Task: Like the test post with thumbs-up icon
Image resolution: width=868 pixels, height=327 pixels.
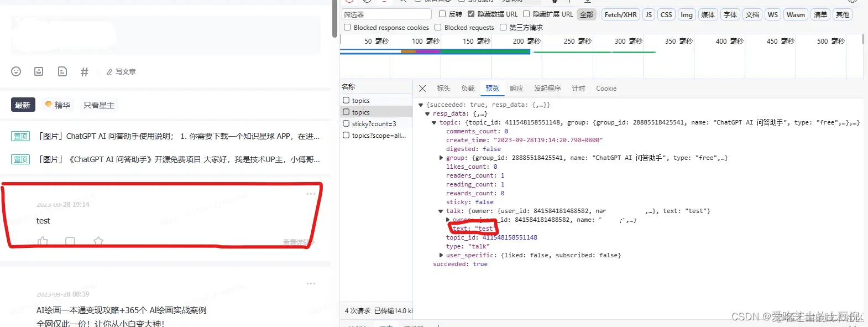Action: pyautogui.click(x=43, y=241)
